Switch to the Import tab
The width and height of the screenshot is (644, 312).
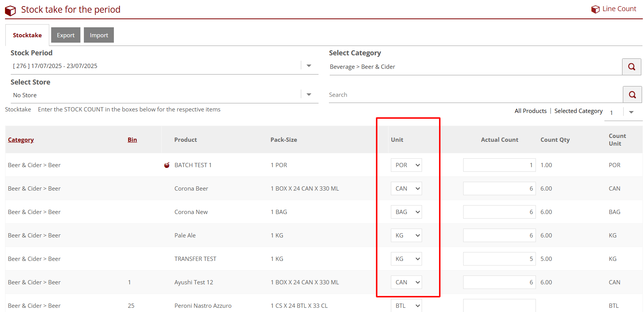point(99,35)
